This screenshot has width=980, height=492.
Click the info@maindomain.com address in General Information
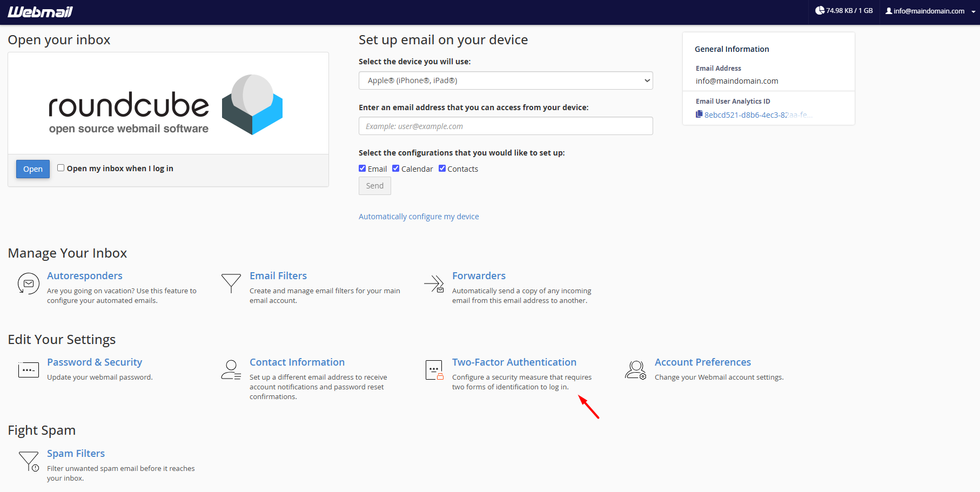pyautogui.click(x=737, y=81)
